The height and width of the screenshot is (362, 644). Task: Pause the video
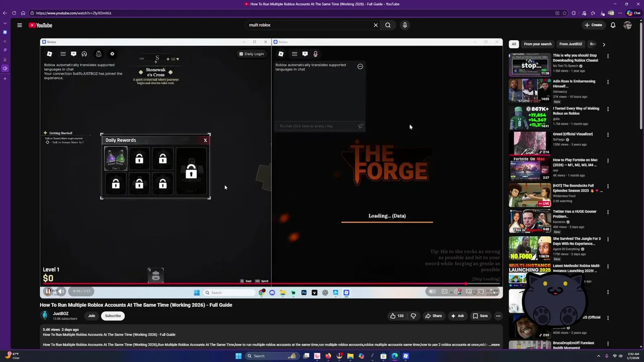coord(48,291)
